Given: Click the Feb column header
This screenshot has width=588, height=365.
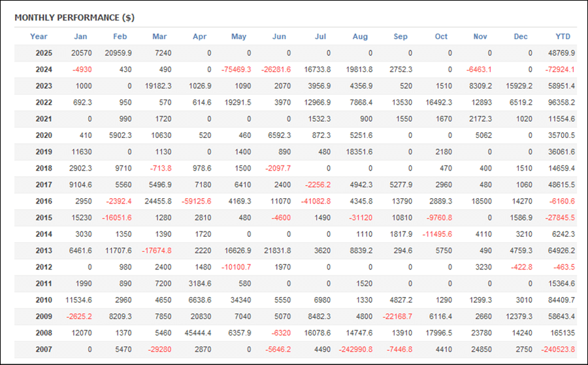Looking at the screenshot, I should click(120, 37).
